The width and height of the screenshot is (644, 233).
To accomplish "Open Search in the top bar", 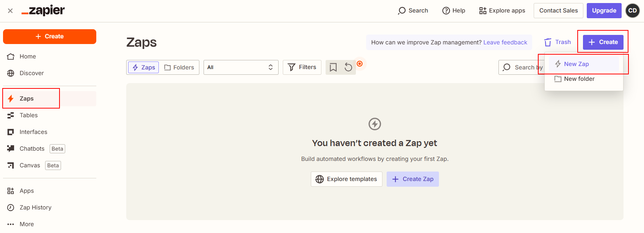I will click(x=413, y=11).
